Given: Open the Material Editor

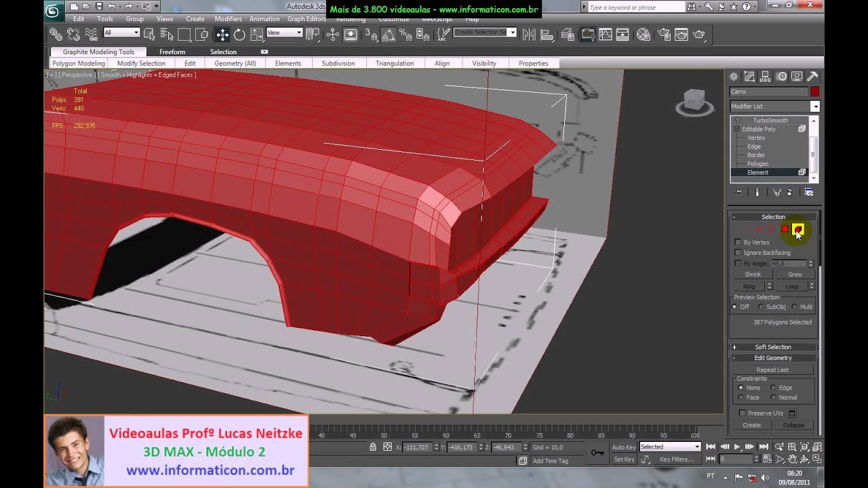Looking at the screenshot, I should point(644,35).
